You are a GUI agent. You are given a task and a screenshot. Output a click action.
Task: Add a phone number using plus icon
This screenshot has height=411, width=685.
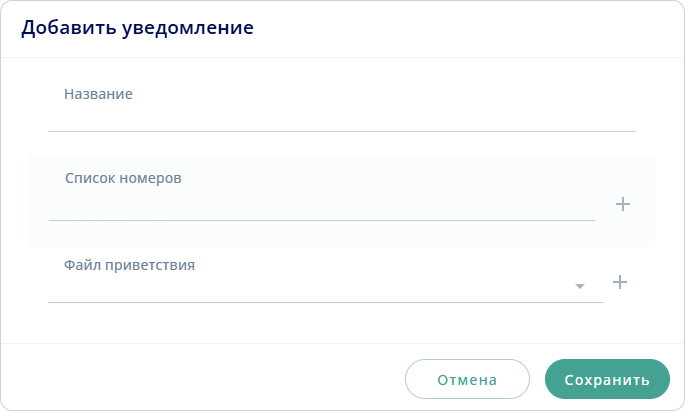click(x=623, y=204)
